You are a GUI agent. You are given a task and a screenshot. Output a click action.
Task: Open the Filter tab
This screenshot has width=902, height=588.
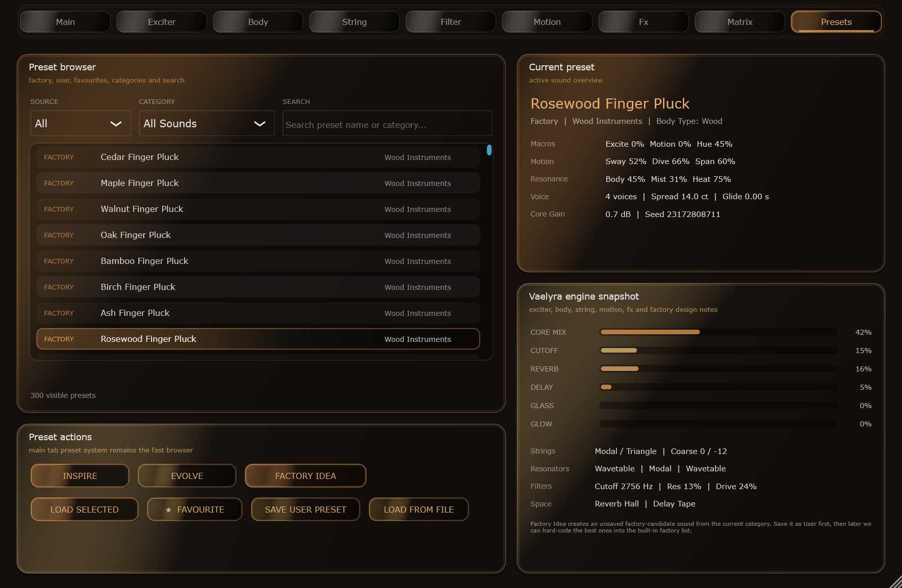point(451,22)
